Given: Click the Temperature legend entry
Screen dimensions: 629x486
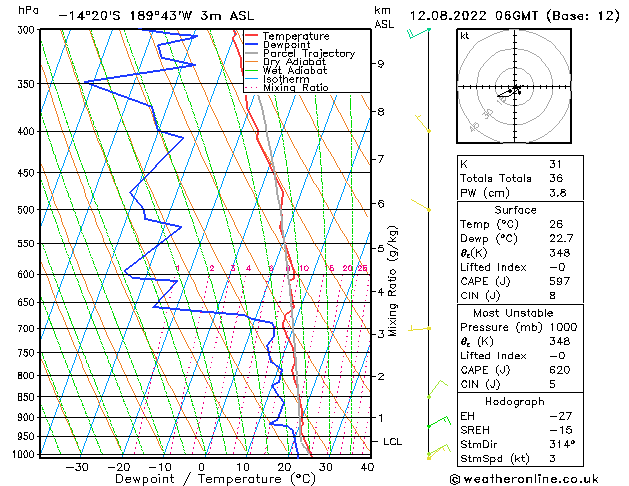Looking at the screenshot, I should pos(296,36).
